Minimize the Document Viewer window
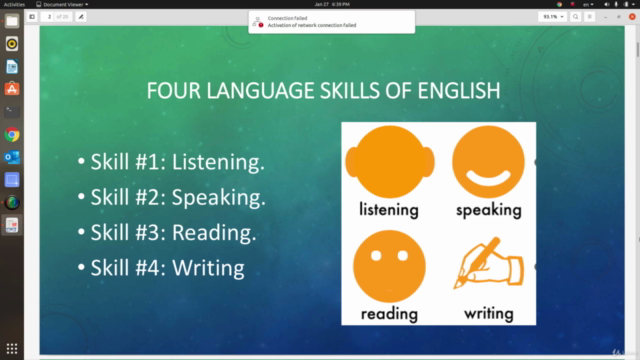Screen dimensions: 640x360 [605, 17]
